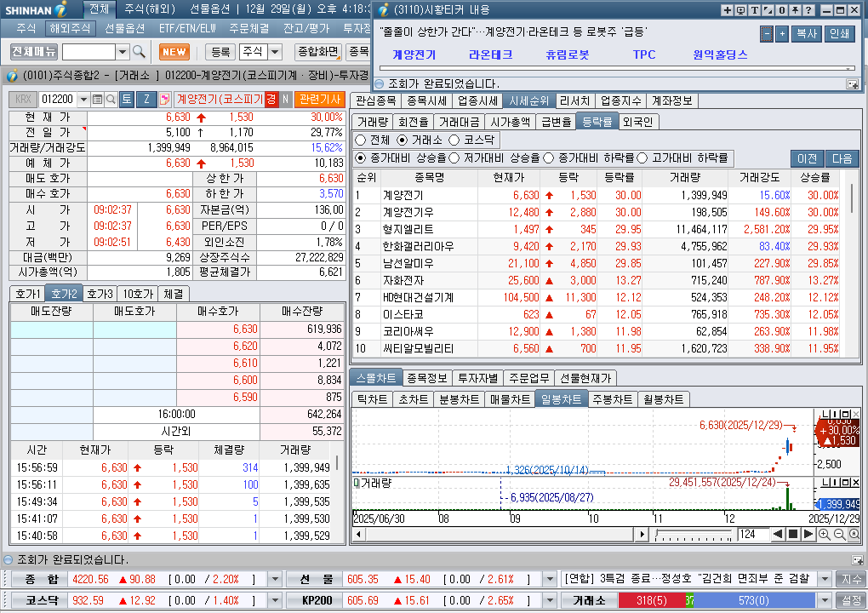Click the auto-fit magnifier A chart icon
The width and height of the screenshot is (868, 613).
(854, 535)
